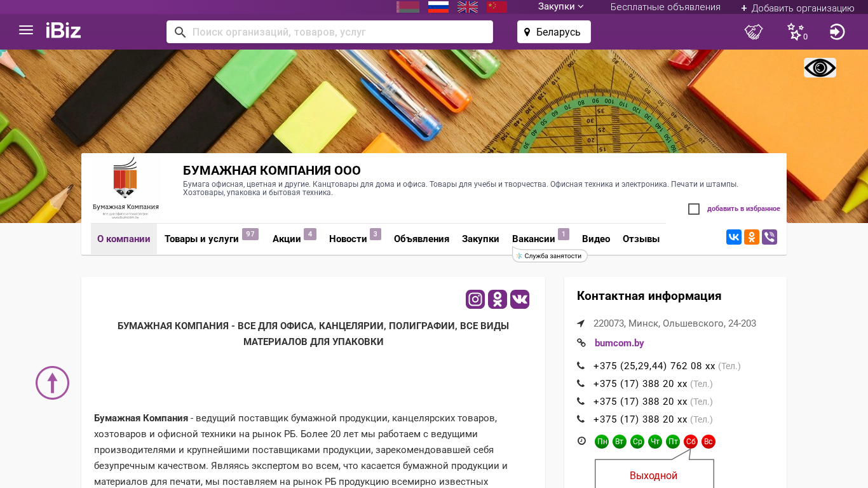Click the 'Контактная информация' heading

[x=649, y=296]
